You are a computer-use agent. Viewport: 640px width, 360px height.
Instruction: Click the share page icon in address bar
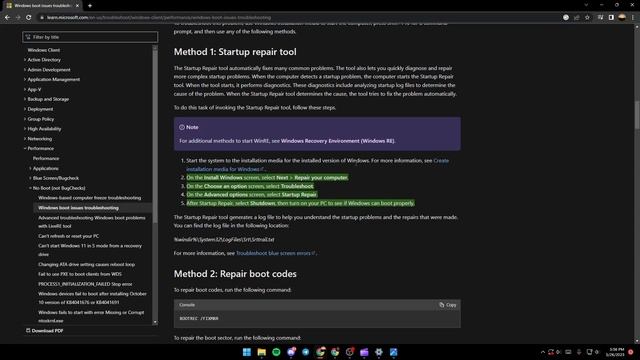[x=577, y=18]
